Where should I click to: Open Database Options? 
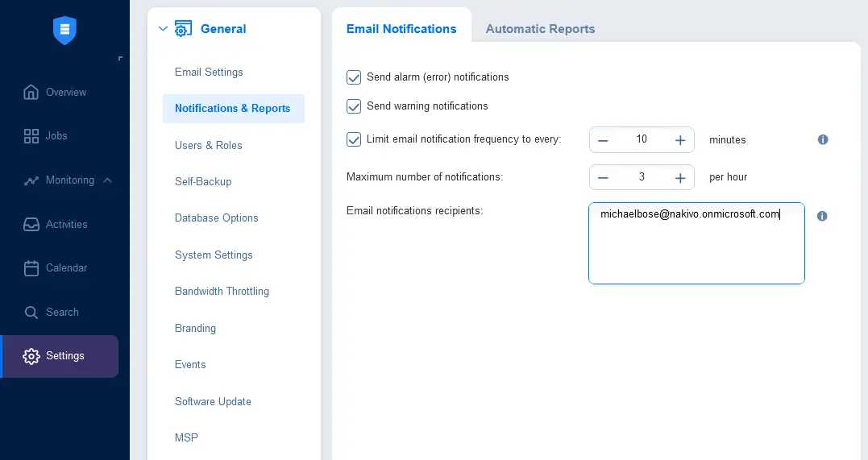217,218
